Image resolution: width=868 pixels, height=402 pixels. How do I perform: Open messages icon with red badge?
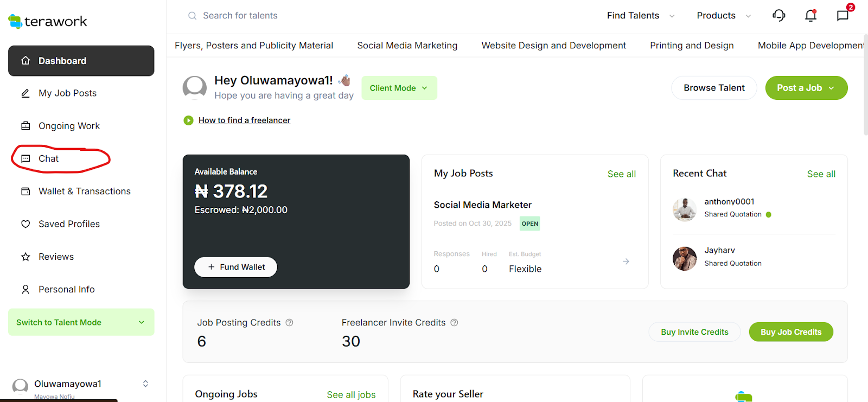pos(843,16)
